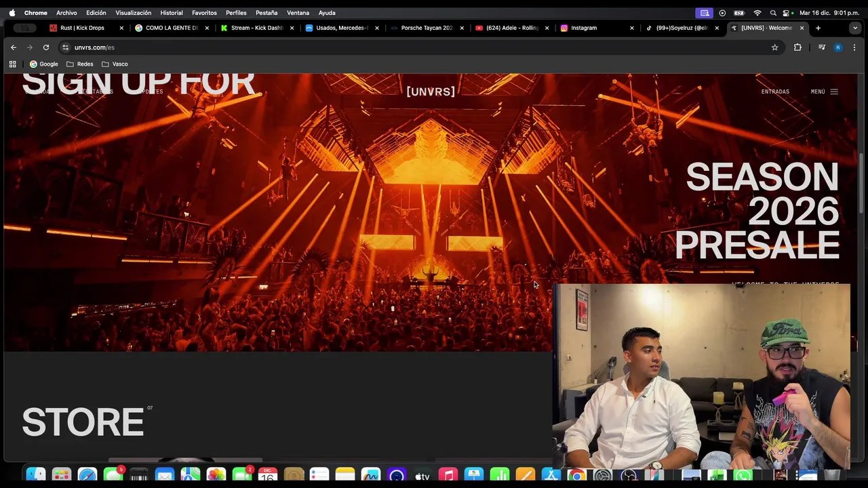
Task: Reload the page with the refresh icon
Action: [46, 47]
